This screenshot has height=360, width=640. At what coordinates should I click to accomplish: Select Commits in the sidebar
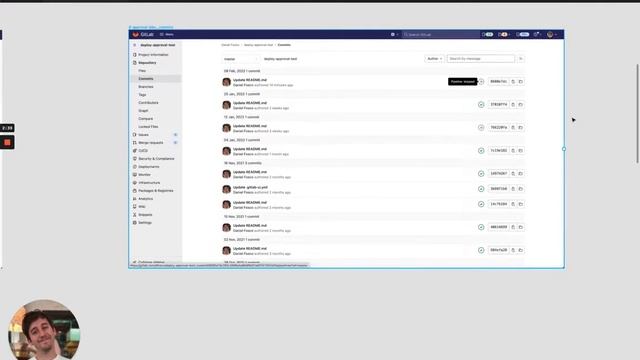pos(146,79)
